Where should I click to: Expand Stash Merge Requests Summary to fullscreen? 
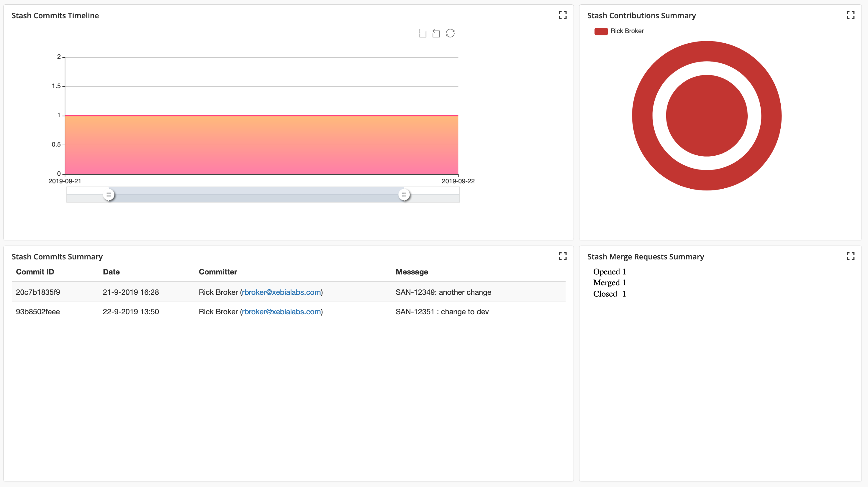coord(850,256)
